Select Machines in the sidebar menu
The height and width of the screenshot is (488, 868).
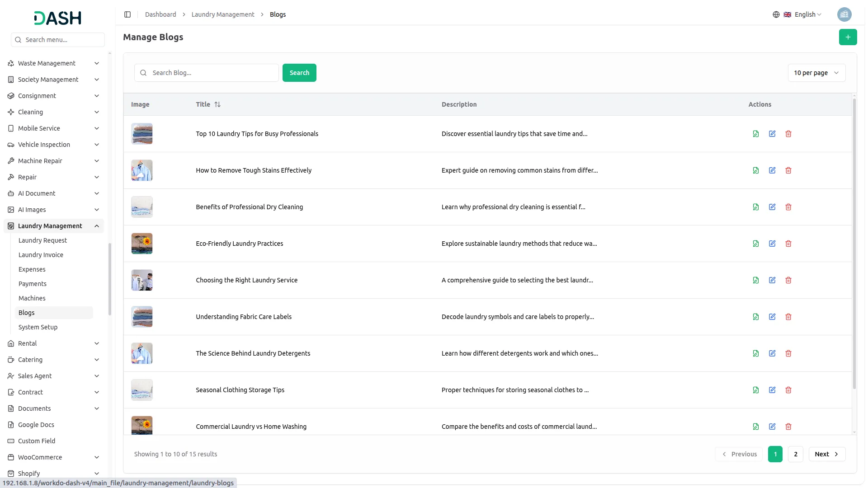32,298
